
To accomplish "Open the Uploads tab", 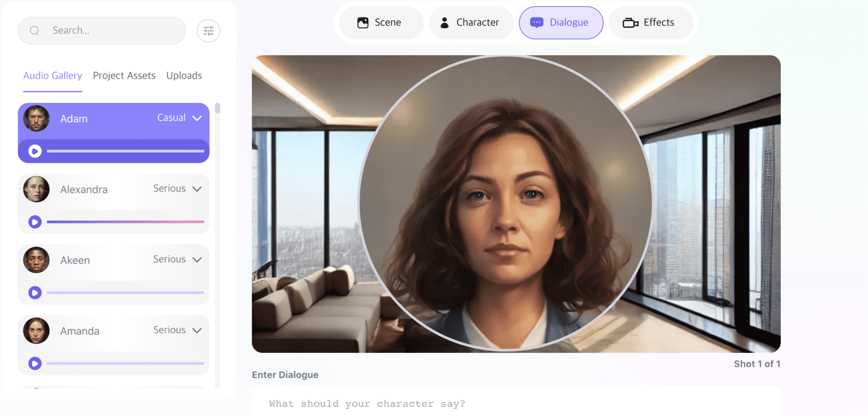I will click(184, 75).
